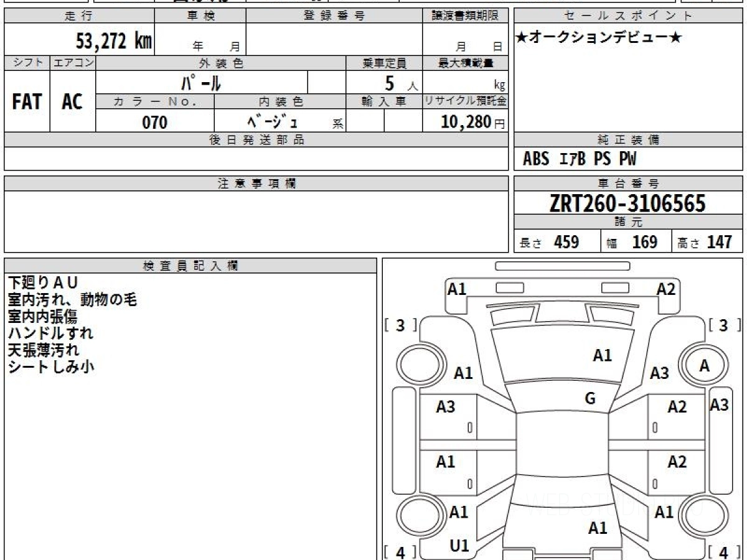This screenshot has width=747, height=560.
Task: Click the カラーNo. label
Action: (x=155, y=101)
